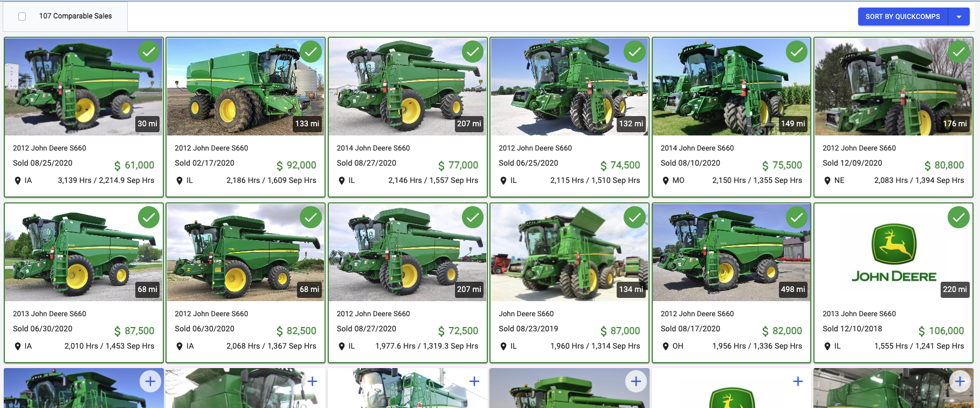Toggle the select-all 107 Comparable Sales checkbox
The image size is (980, 408).
22,16
